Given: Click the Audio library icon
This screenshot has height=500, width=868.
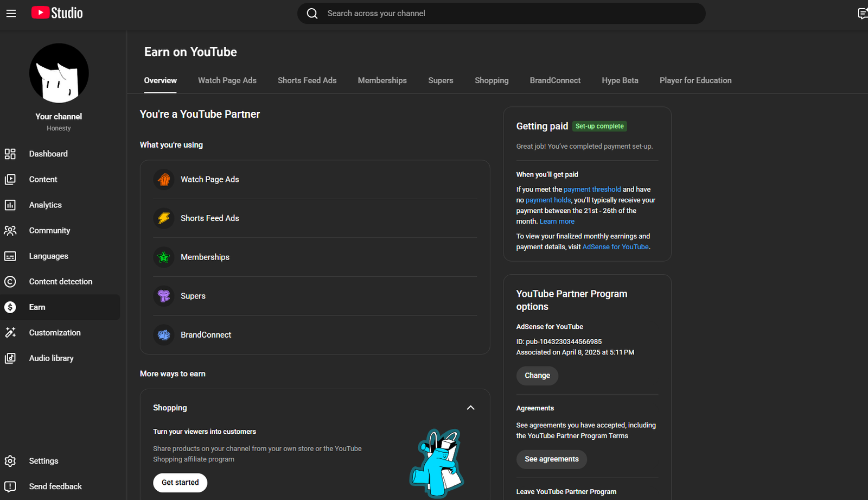Looking at the screenshot, I should [x=10, y=358].
